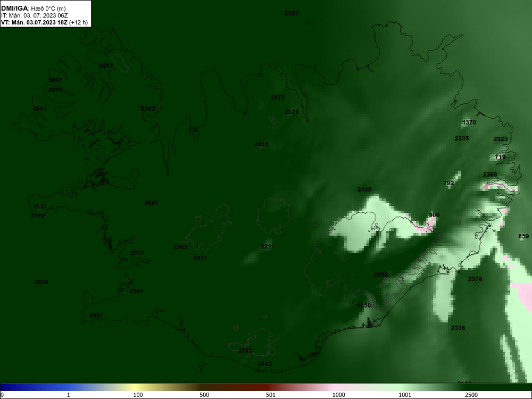Click the 1000 label on the color scale

[x=338, y=395]
